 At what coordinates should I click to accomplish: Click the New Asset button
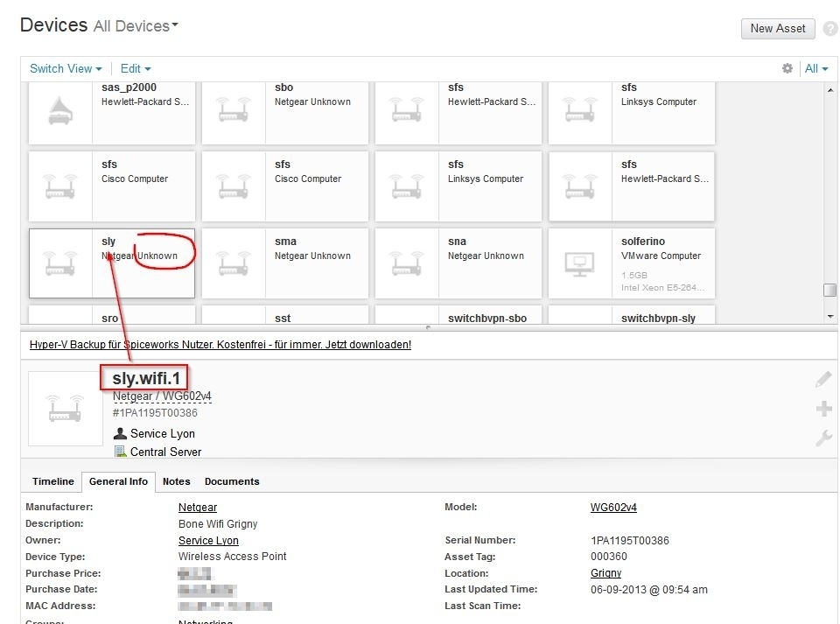coord(777,28)
